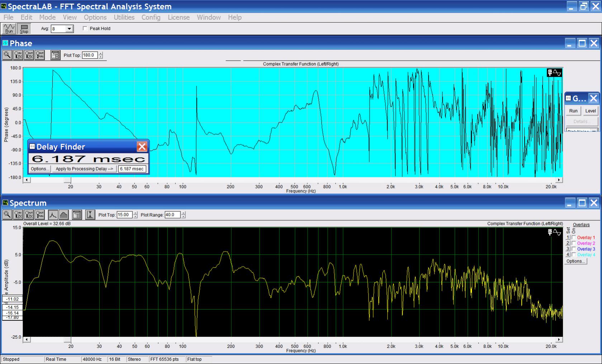
Task: Increase Phase Plot Top with up arrow
Action: pyautogui.click(x=101, y=53)
